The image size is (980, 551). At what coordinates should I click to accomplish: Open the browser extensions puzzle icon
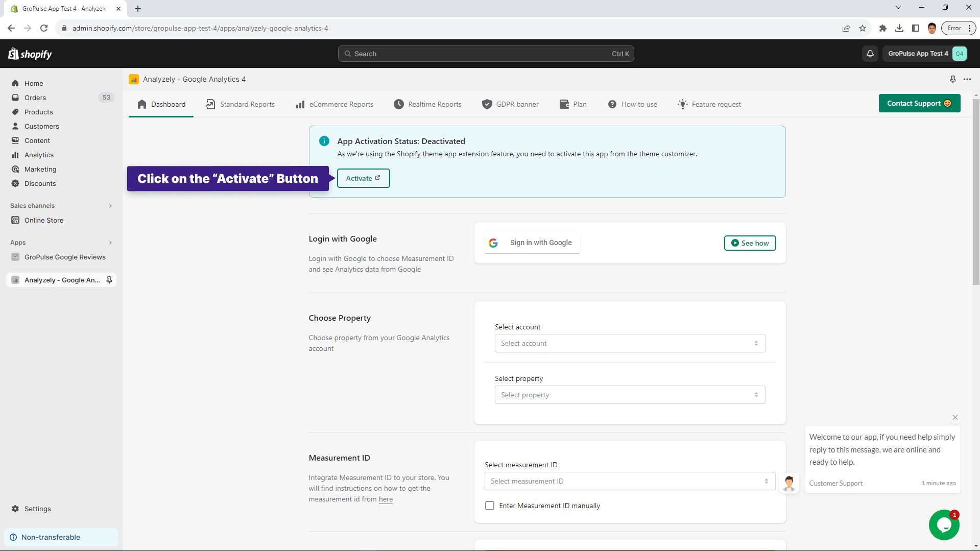point(882,28)
